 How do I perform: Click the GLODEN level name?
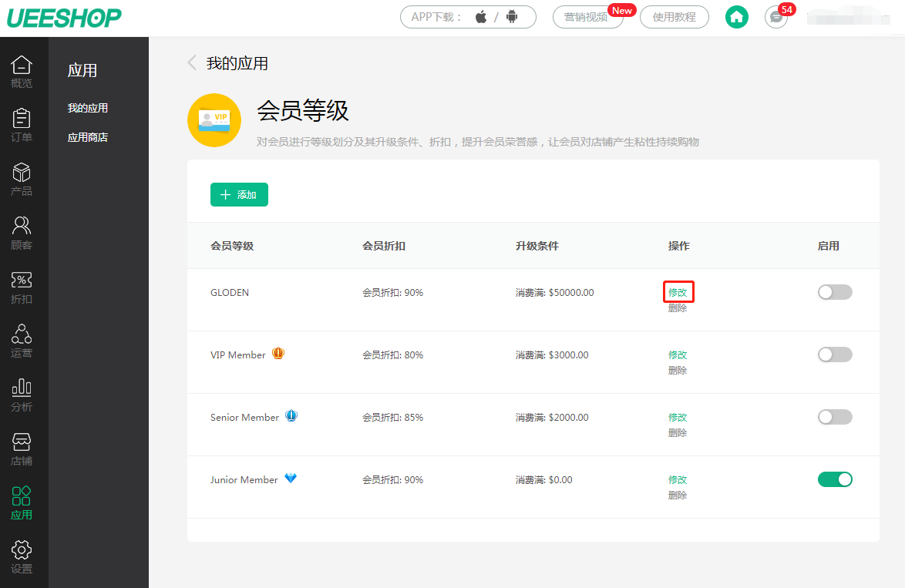pos(230,293)
